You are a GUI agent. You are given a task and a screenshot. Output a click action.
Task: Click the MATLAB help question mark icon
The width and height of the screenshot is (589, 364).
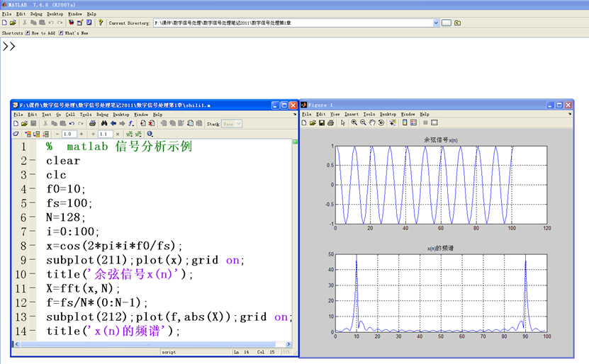(x=101, y=23)
